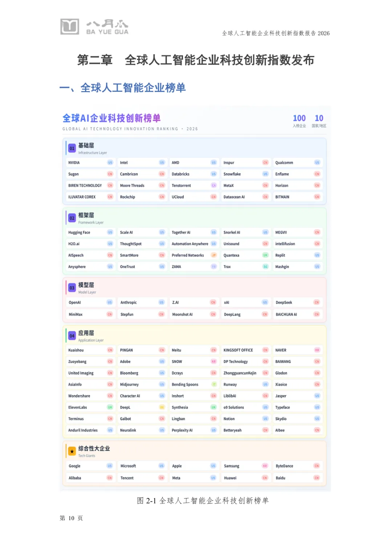Click the KR badge beside Samsung
Screen dimensions: 392x554
265,466
